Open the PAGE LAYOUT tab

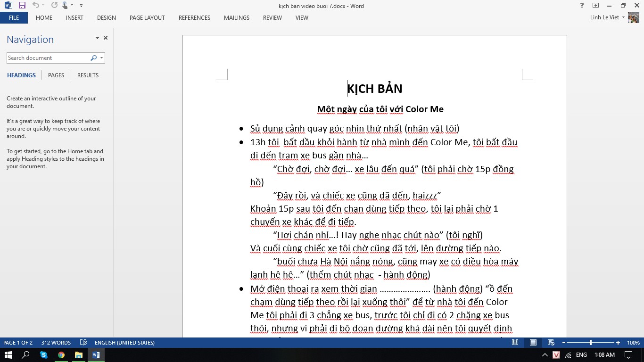pos(147,18)
